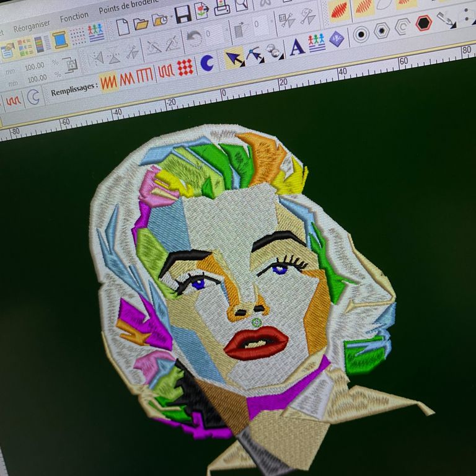Screen dimensions: 476x476
Task: Select the highlighted red leaf stitch icon
Action: pos(339,11)
